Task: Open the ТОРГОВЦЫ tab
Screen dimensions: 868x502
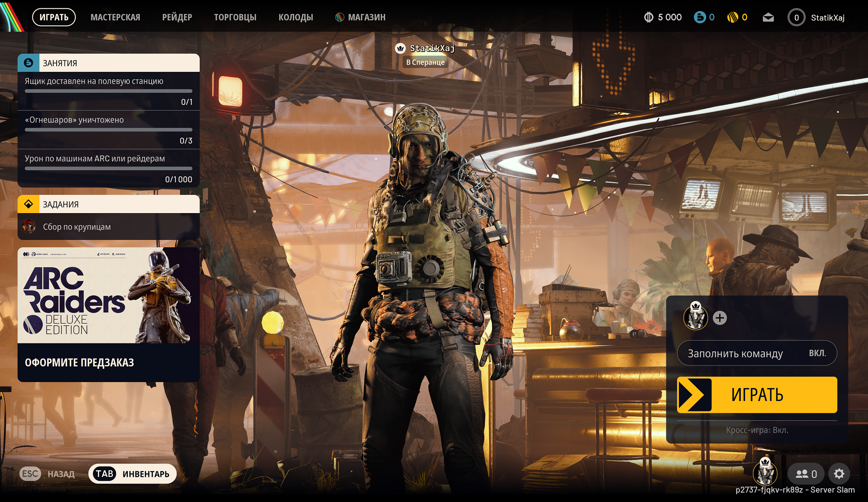Action: click(235, 17)
